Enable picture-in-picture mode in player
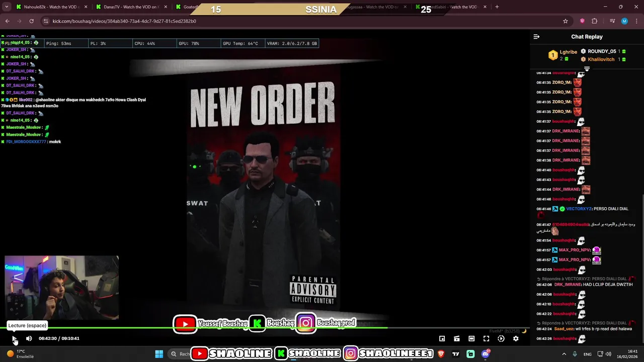This screenshot has height=362, width=644. [x=442, y=338]
